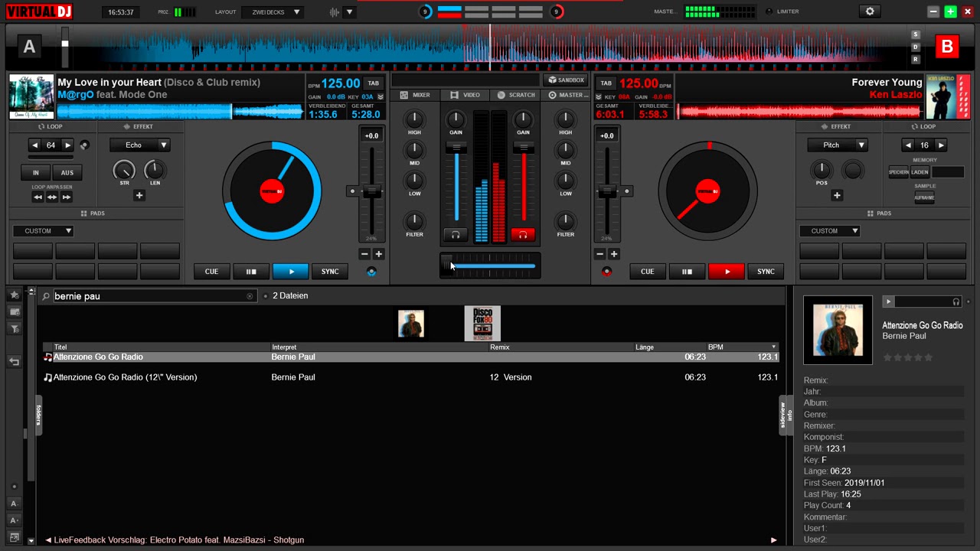Click the favorites star icon in browser sidebar
Screen dimensions: 980x551
pyautogui.click(x=14, y=295)
